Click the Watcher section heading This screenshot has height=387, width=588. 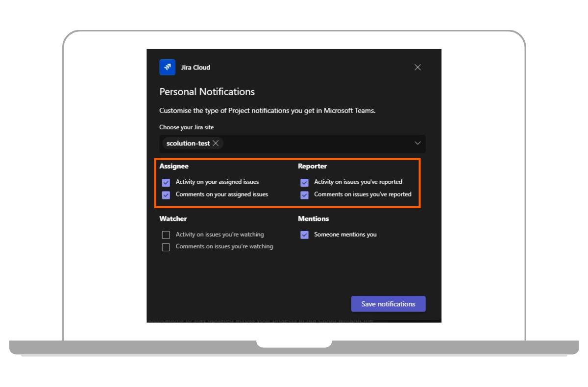click(173, 218)
